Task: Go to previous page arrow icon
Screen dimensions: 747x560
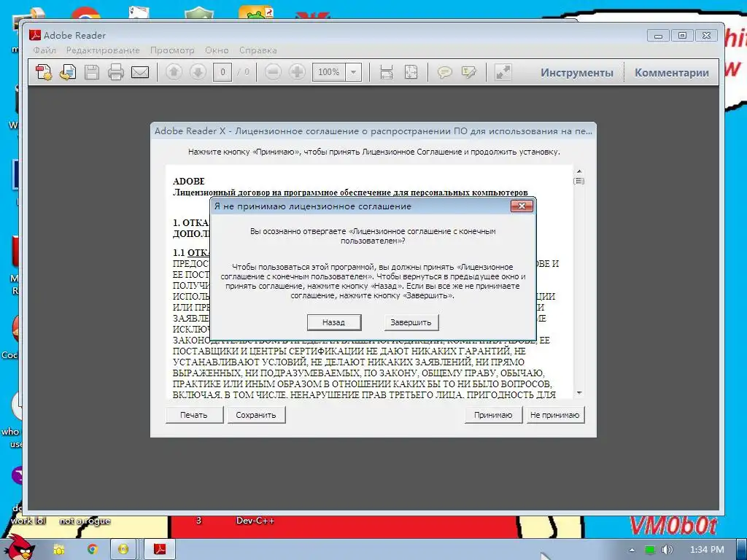Action: (174, 72)
